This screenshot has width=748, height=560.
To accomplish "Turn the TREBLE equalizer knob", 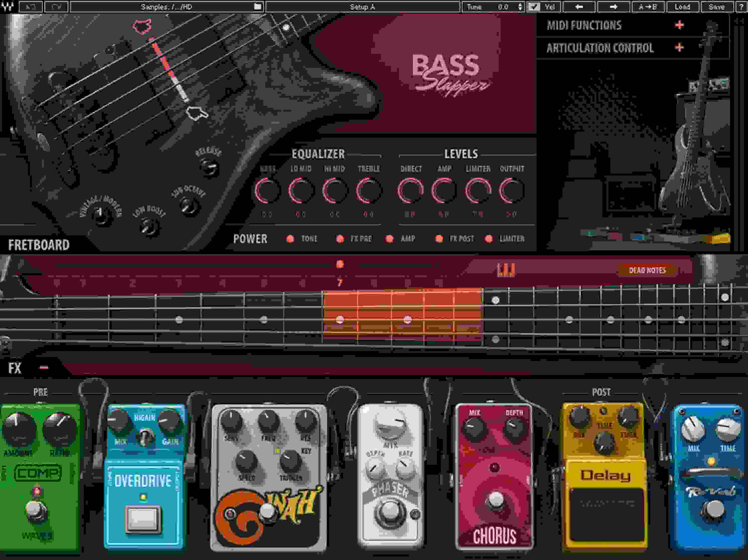I will 369,191.
